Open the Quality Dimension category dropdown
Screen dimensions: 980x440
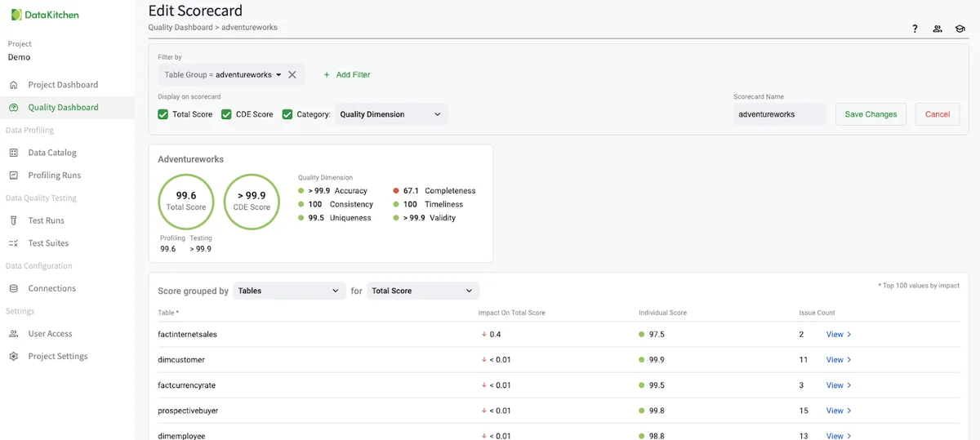[x=390, y=114]
